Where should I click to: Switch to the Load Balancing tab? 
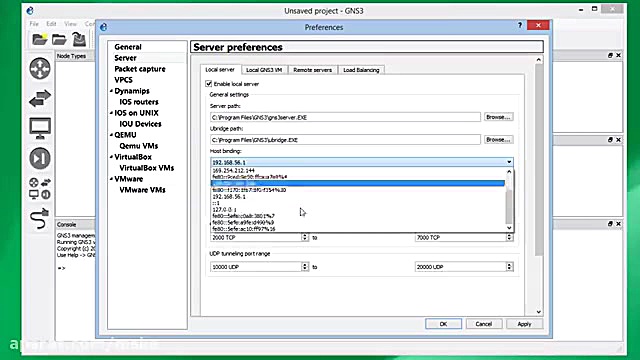pos(361,70)
